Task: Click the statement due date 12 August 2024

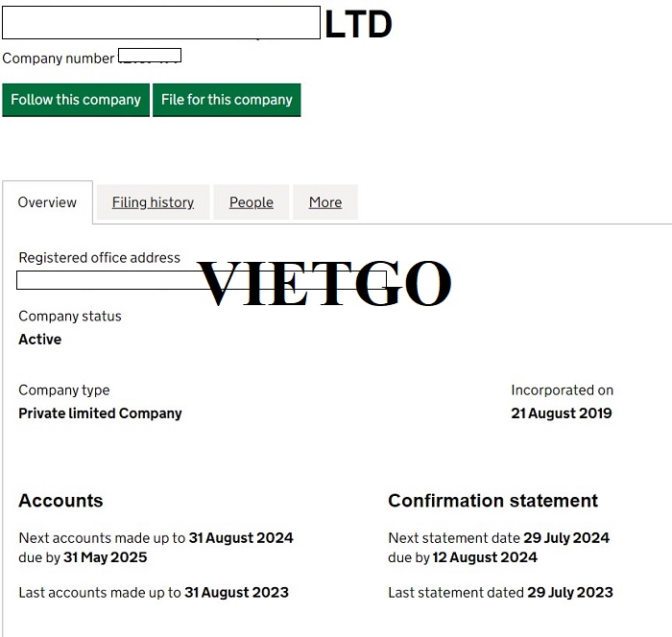Action: pos(485,557)
